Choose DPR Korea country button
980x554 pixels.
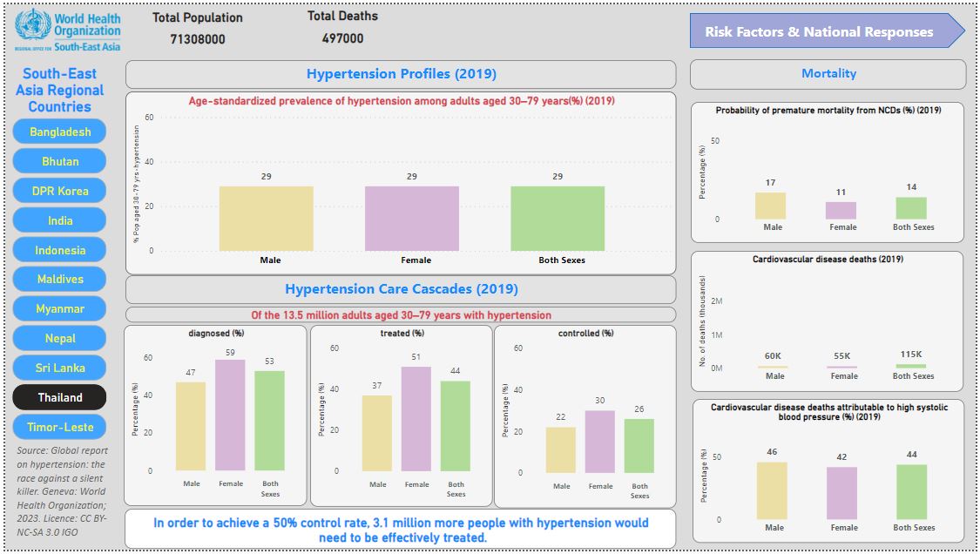(59, 191)
